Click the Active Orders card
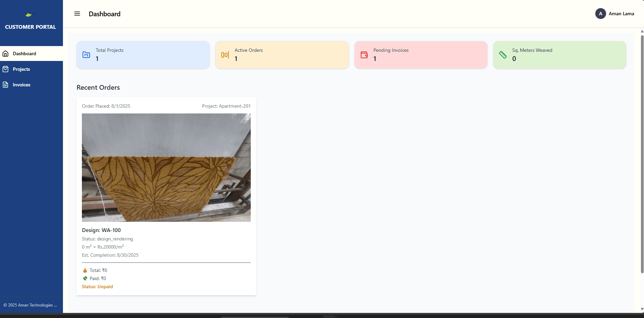644x318 pixels. [282, 55]
